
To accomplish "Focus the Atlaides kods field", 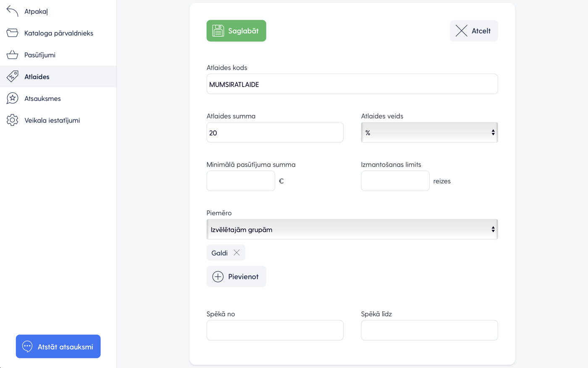I will pyautogui.click(x=352, y=84).
